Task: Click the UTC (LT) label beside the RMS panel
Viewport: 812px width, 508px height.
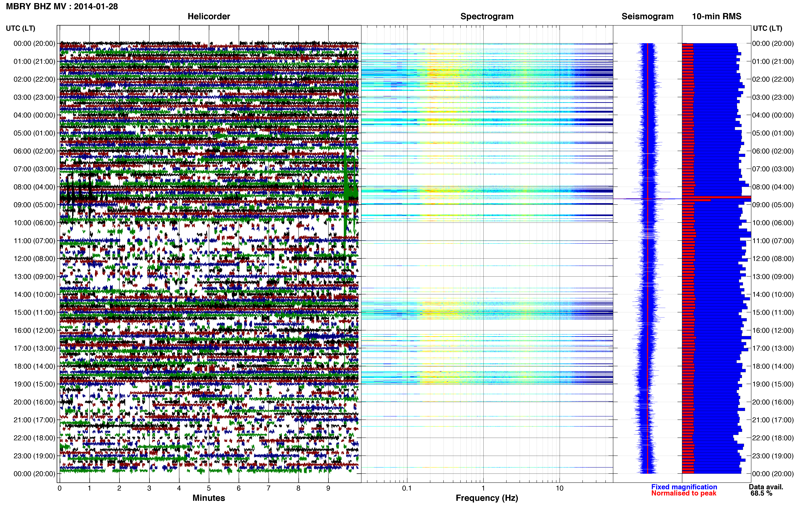Action: [x=767, y=28]
